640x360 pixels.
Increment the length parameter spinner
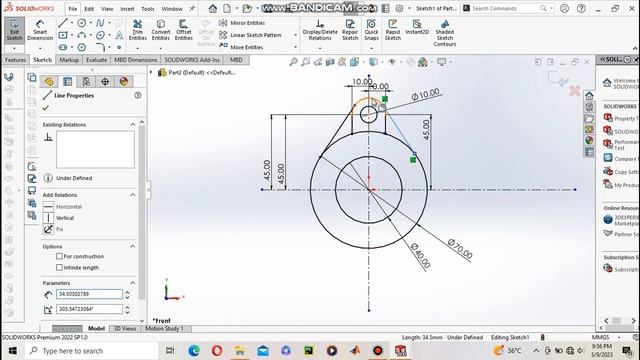127,292
